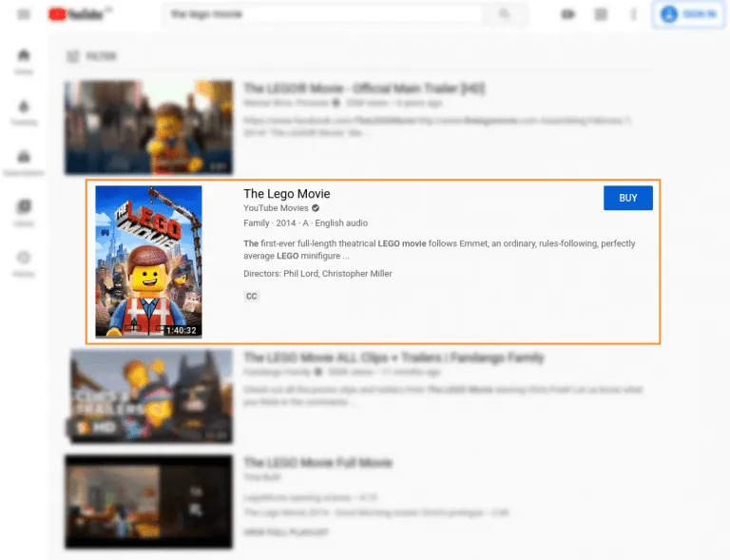The height and width of the screenshot is (560, 730).
Task: Focus the search box containing the lego movie
Action: click(x=322, y=14)
